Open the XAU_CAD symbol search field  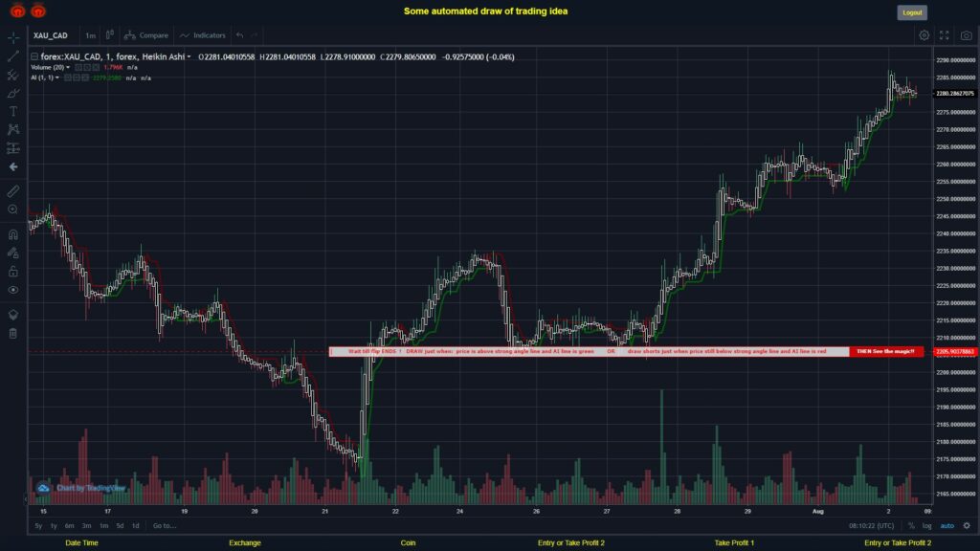click(x=51, y=35)
